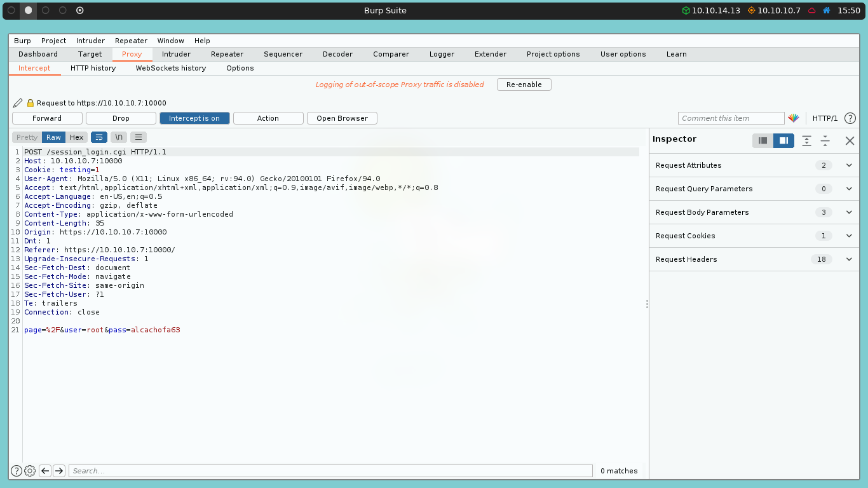Screen dimensions: 868x488
Task: Click the Search input field
Action: pyautogui.click(x=330, y=471)
